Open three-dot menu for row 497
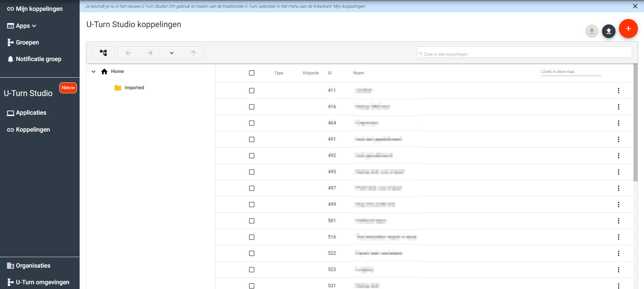The width and height of the screenshot is (644, 289). click(x=618, y=188)
